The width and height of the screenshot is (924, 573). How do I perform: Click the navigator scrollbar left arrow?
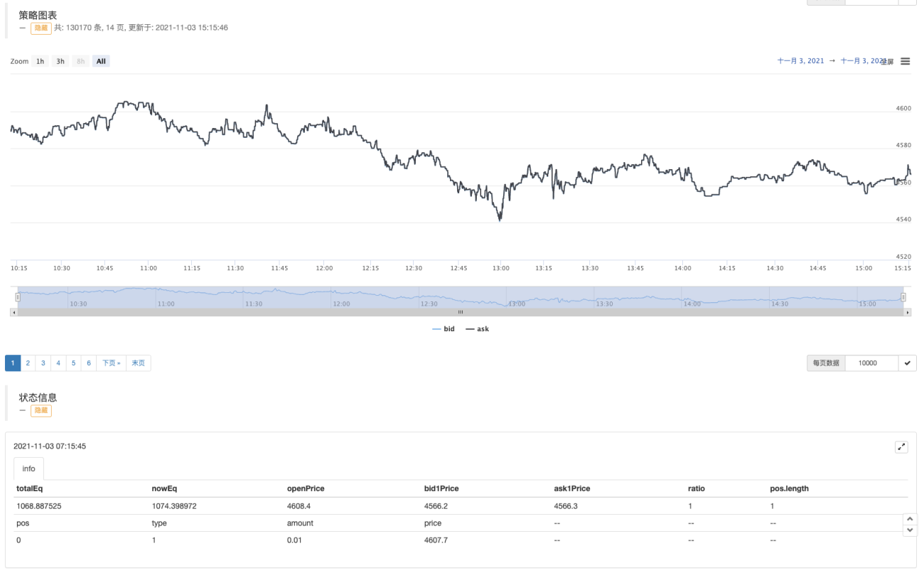(14, 312)
